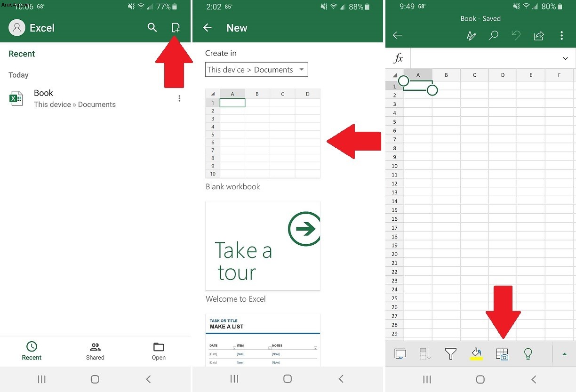Screen dimensions: 576x392
Task: Tap the fill color bucket icon
Action: [x=477, y=354]
